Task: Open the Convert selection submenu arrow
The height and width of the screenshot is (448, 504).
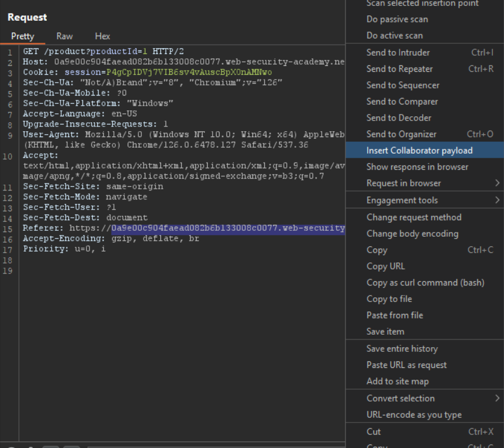Action: 497,399
